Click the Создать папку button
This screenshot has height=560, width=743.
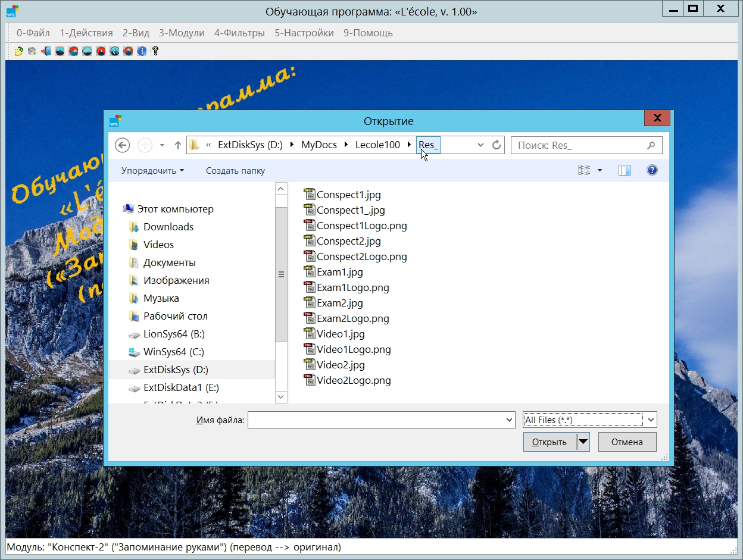(235, 171)
